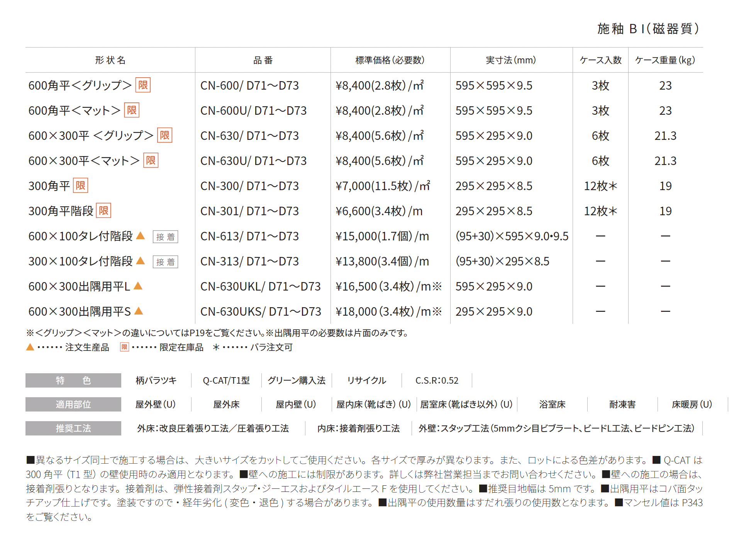Click the 限 badge beside 600角平<グリップ>
The height and width of the screenshot is (534, 756).
pos(143,85)
